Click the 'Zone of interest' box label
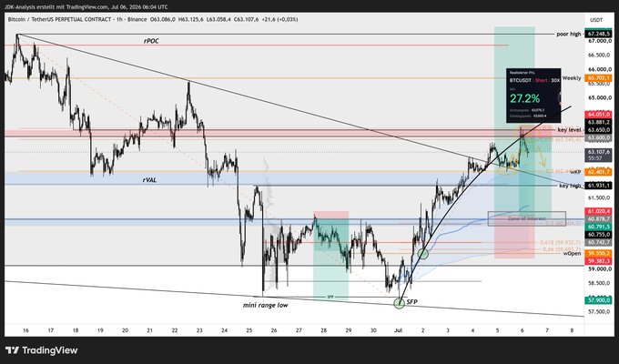The image size is (619, 364). (x=527, y=218)
